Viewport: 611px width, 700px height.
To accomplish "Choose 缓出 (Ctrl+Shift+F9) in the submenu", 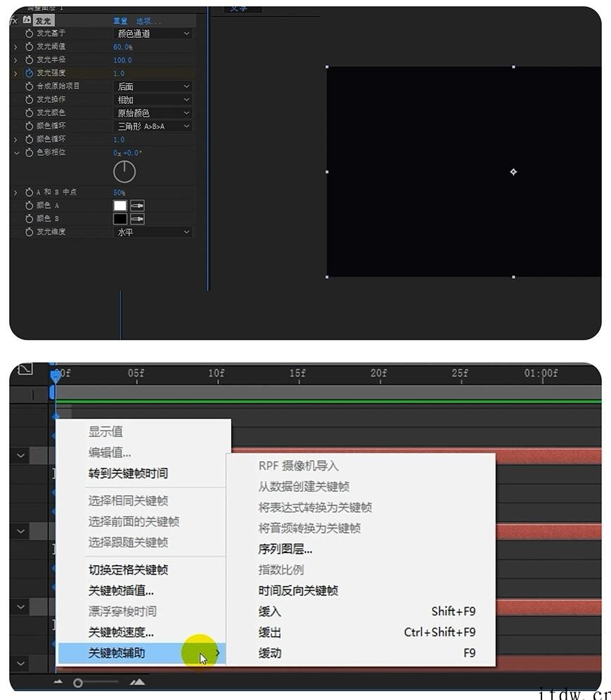I will [361, 632].
